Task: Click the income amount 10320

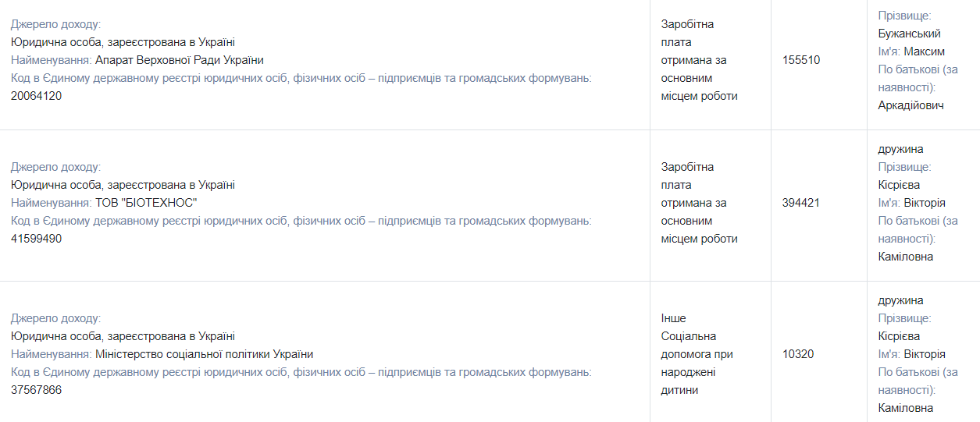Action: point(798,354)
